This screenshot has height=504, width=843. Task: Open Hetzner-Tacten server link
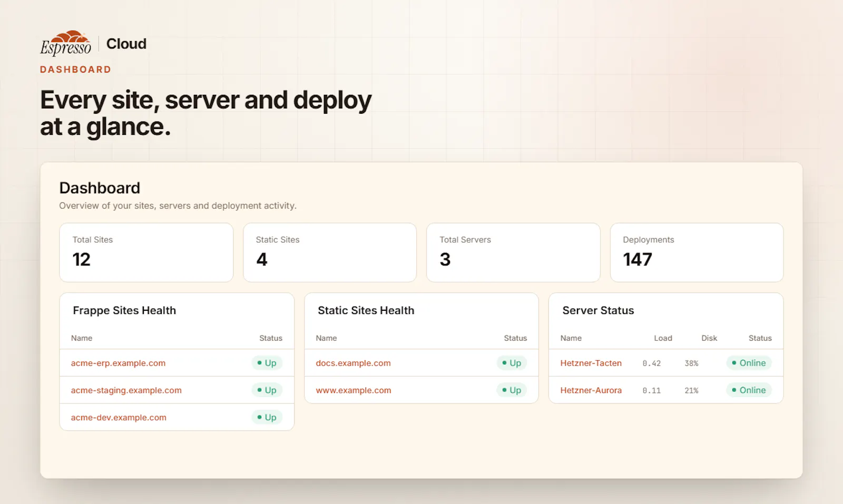pyautogui.click(x=591, y=363)
